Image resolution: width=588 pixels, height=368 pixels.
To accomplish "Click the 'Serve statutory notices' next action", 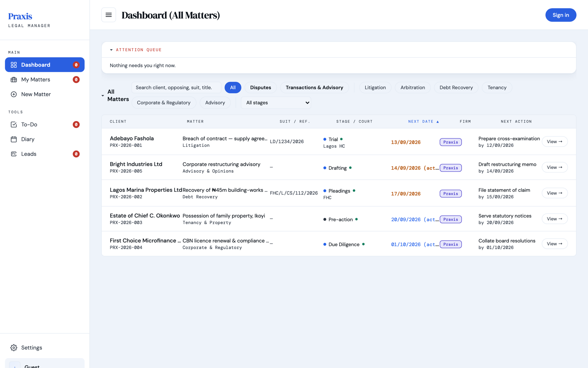I will [505, 216].
